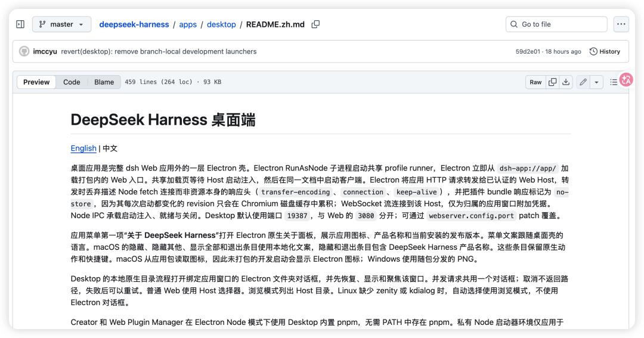
Task: Click the dsh-app://app/ inline code
Action: [x=528, y=168]
